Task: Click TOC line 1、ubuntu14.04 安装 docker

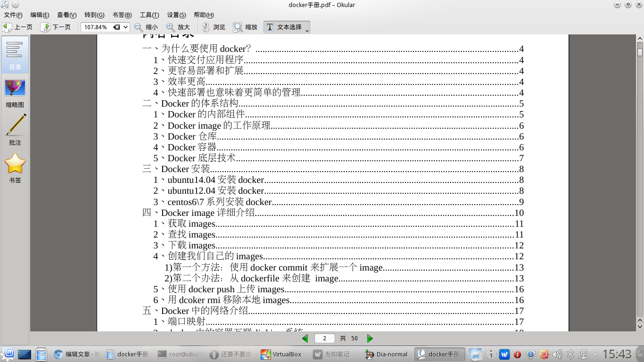Action: point(339,180)
